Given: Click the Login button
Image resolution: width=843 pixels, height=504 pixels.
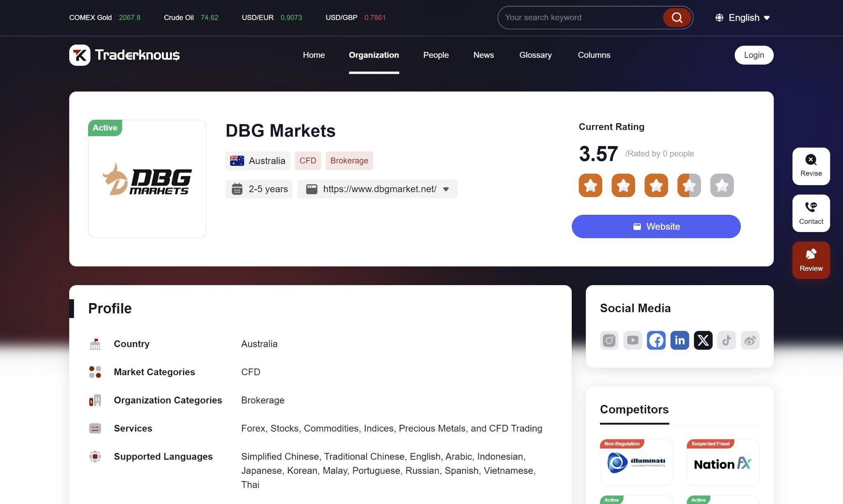Looking at the screenshot, I should pos(753,55).
